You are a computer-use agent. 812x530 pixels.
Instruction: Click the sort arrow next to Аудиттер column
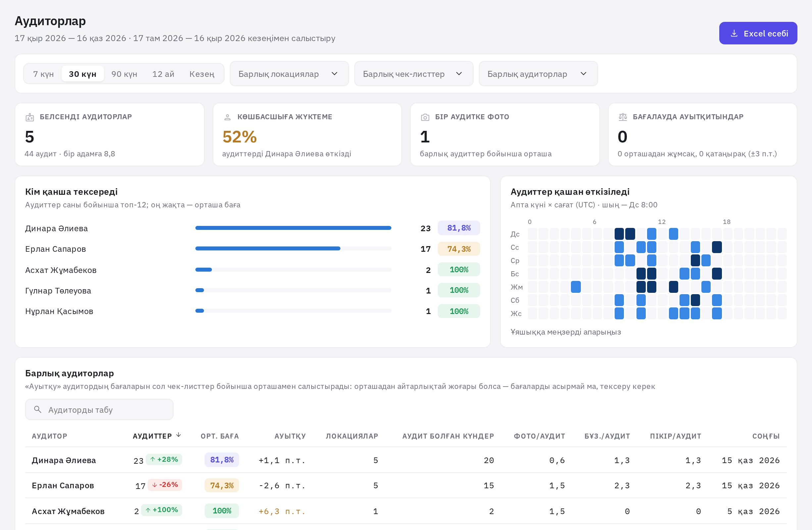coord(178,435)
